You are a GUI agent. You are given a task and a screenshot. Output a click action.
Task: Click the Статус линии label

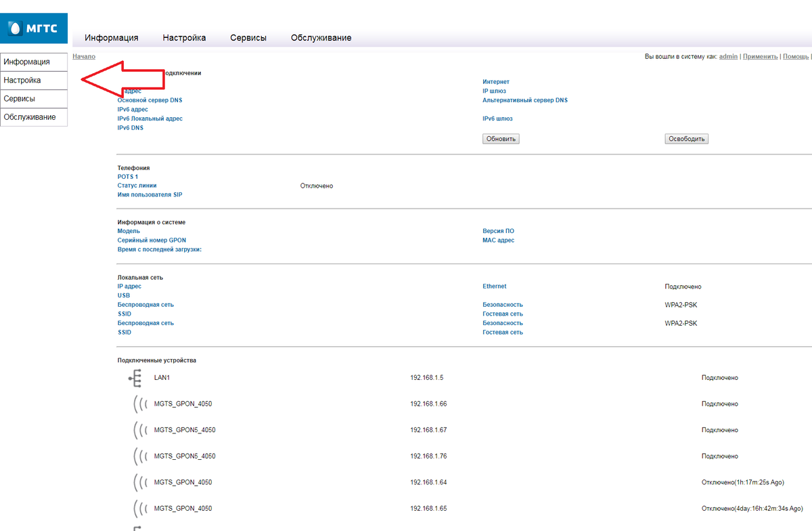[x=137, y=186]
